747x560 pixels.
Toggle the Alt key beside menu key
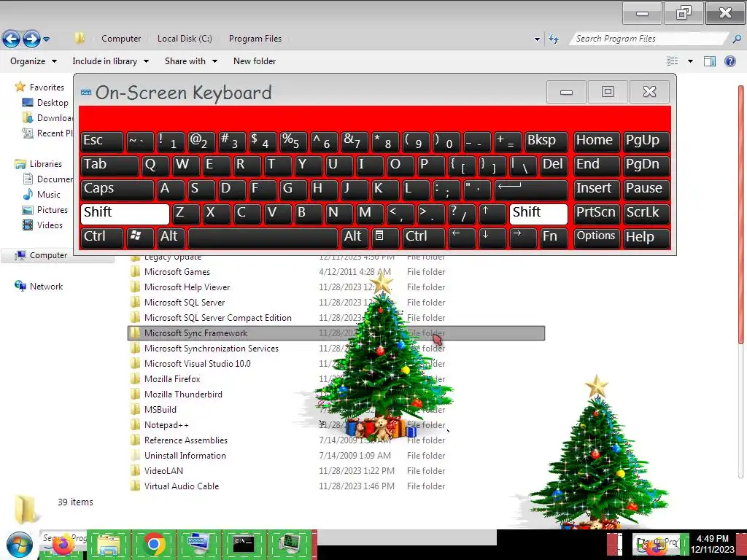(355, 237)
